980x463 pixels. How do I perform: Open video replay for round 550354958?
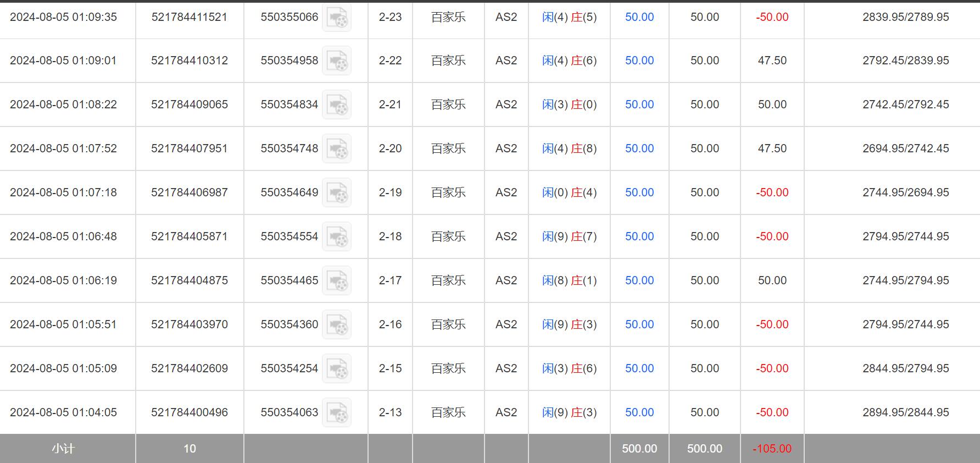coord(336,61)
